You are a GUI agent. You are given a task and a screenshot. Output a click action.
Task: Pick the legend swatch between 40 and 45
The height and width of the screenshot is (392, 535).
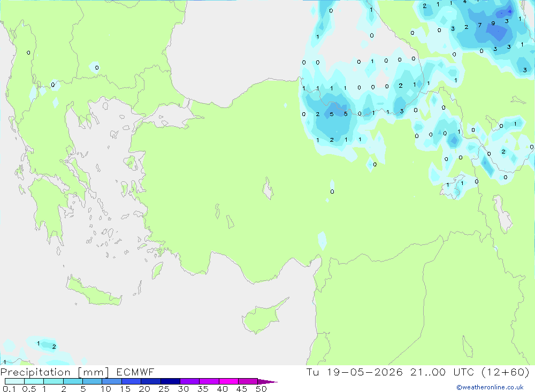click(228, 381)
